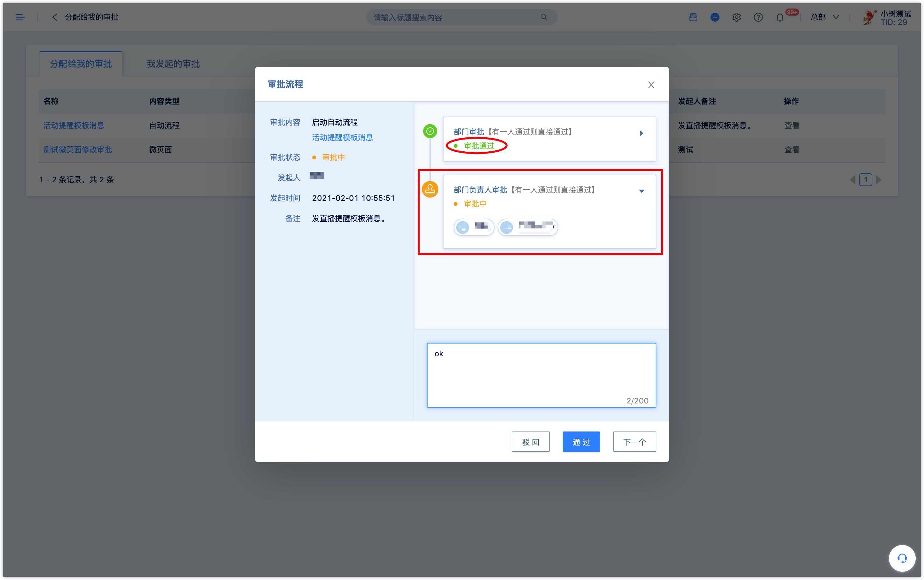The width and height of the screenshot is (924, 580).
Task: Focus the approval comment textarea
Action: coord(541,375)
